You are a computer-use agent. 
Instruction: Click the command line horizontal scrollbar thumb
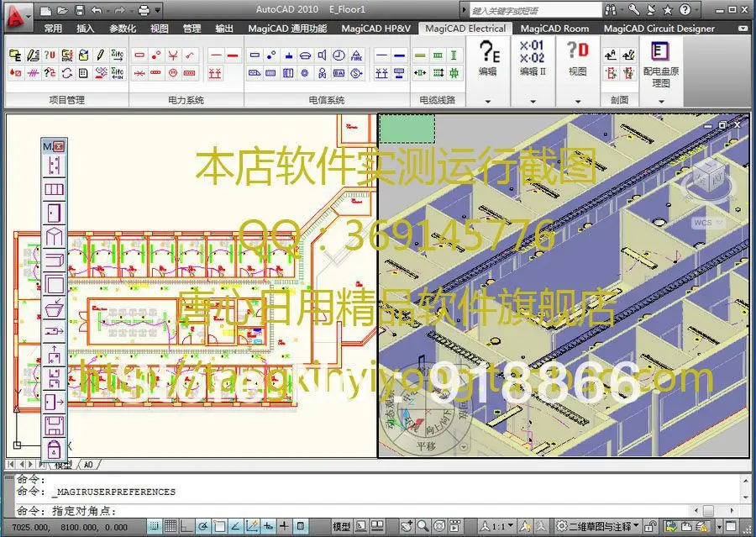click(708, 510)
